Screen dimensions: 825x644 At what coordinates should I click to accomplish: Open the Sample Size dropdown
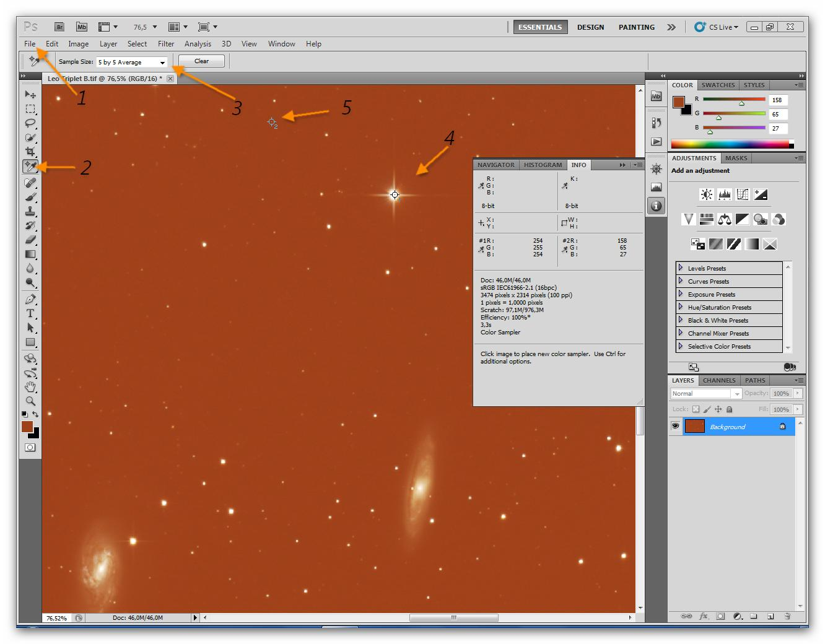132,62
